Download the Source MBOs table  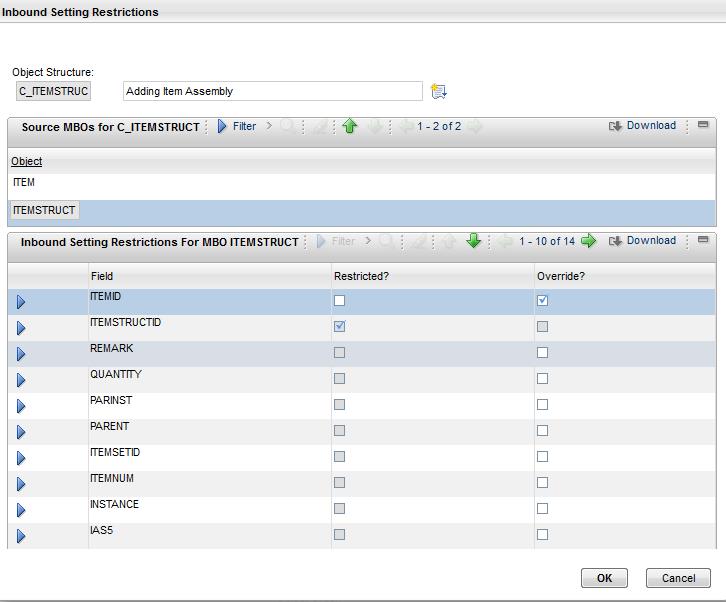(x=642, y=125)
